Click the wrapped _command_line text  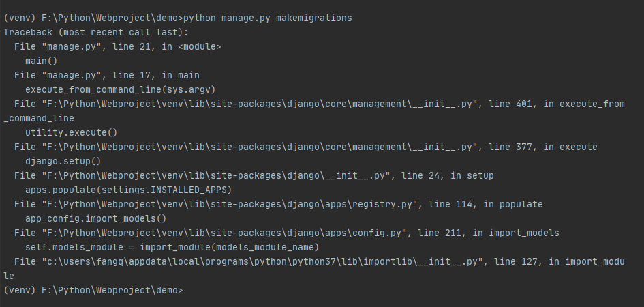[x=39, y=118]
